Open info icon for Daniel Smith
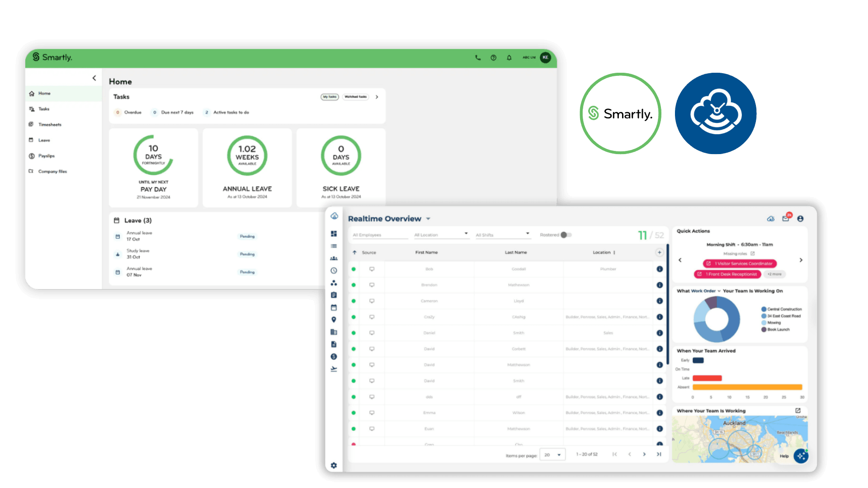The width and height of the screenshot is (868, 488). click(660, 333)
